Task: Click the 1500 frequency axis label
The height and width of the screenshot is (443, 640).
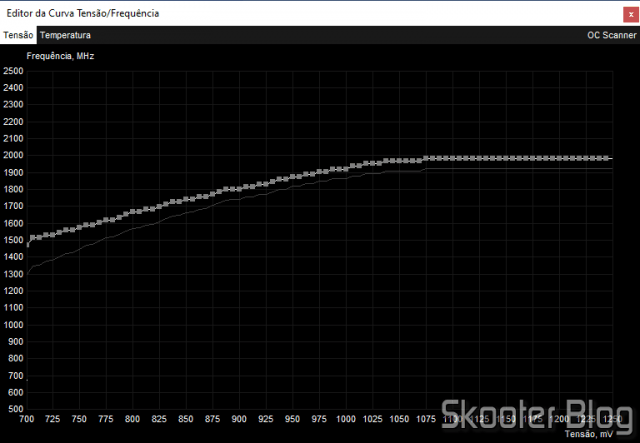Action: click(13, 240)
